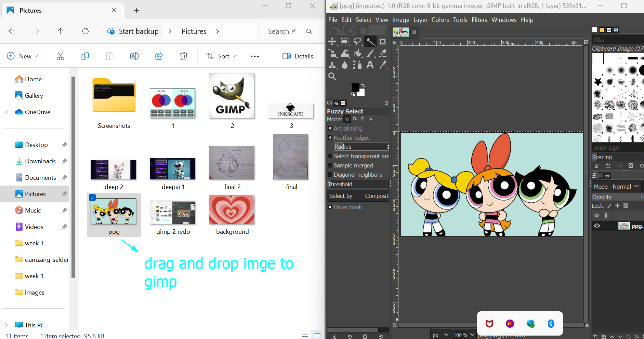
Task: Open the Layer menu in GIMP
Action: point(420,20)
